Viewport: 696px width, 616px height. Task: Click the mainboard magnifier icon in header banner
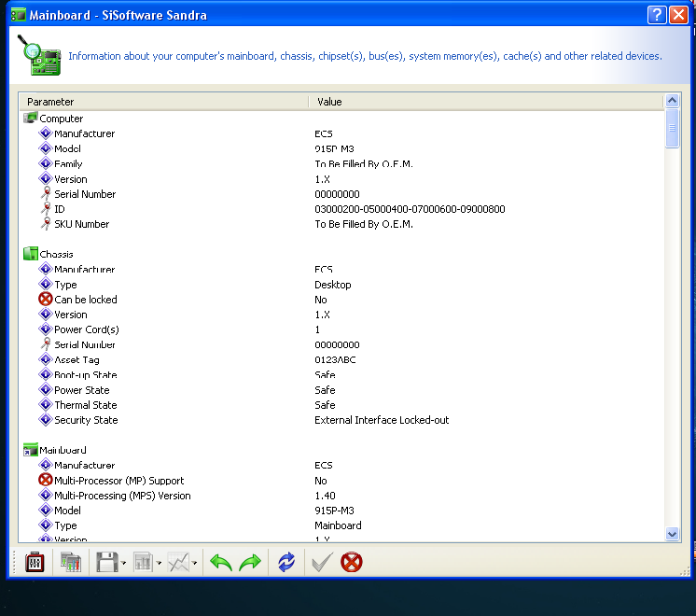pyautogui.click(x=39, y=55)
